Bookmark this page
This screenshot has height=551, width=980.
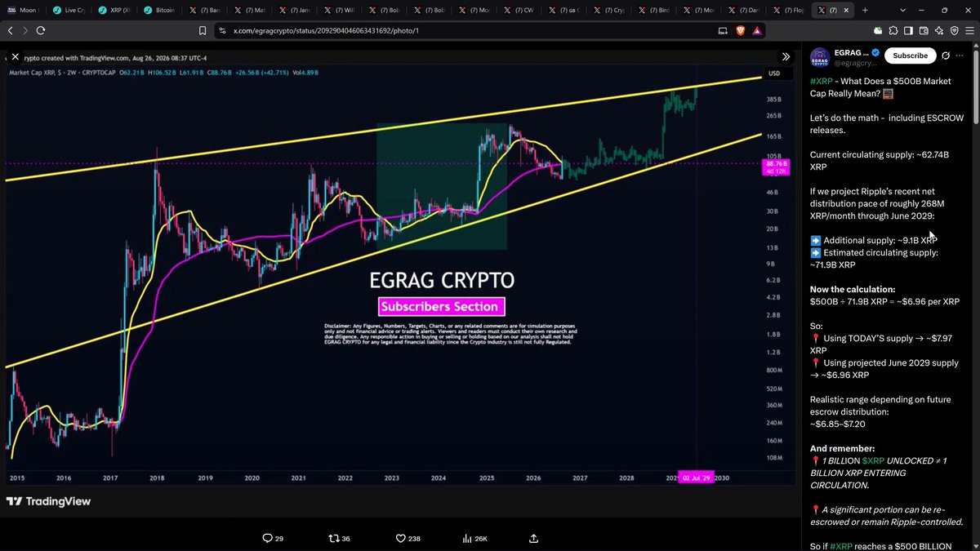click(x=203, y=30)
